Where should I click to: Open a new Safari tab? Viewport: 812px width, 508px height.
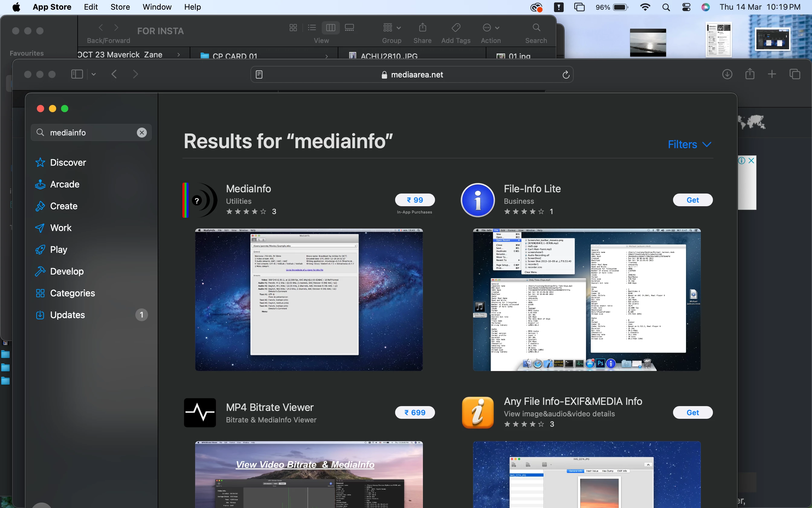[x=772, y=74]
